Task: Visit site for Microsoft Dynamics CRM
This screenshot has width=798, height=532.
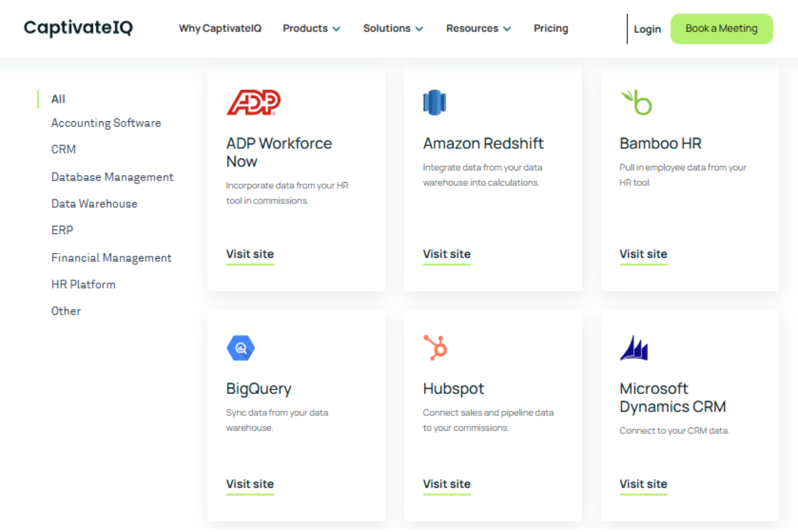Action: 644,485
